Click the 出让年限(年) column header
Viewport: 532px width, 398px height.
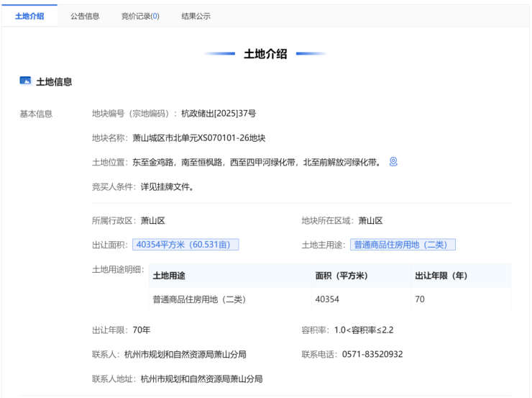point(441,276)
